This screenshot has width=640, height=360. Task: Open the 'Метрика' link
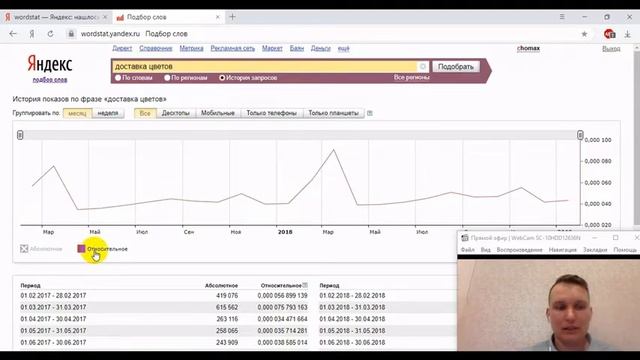[191, 48]
